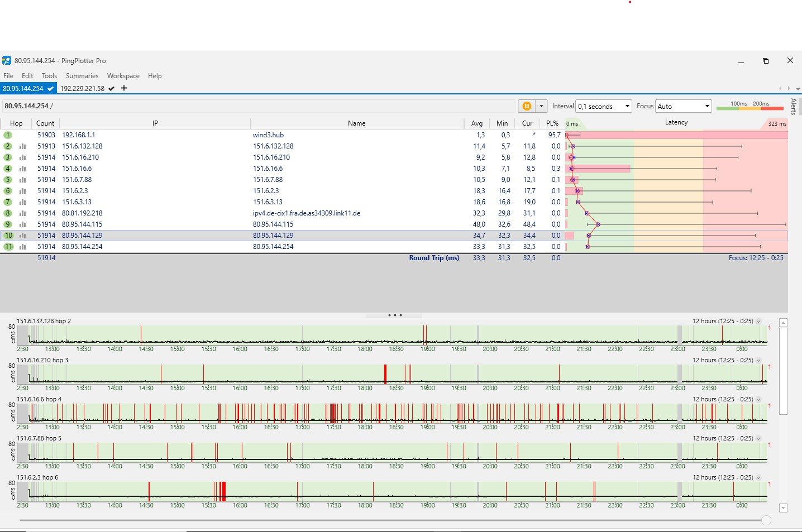Click the Avg column header
Image resolution: width=802 pixels, height=532 pixels.
click(x=476, y=123)
